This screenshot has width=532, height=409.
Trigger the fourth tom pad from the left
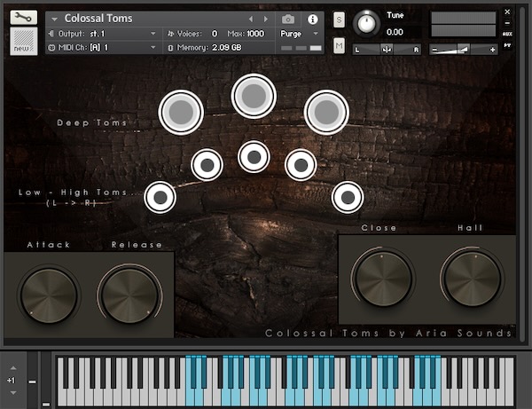301,165
